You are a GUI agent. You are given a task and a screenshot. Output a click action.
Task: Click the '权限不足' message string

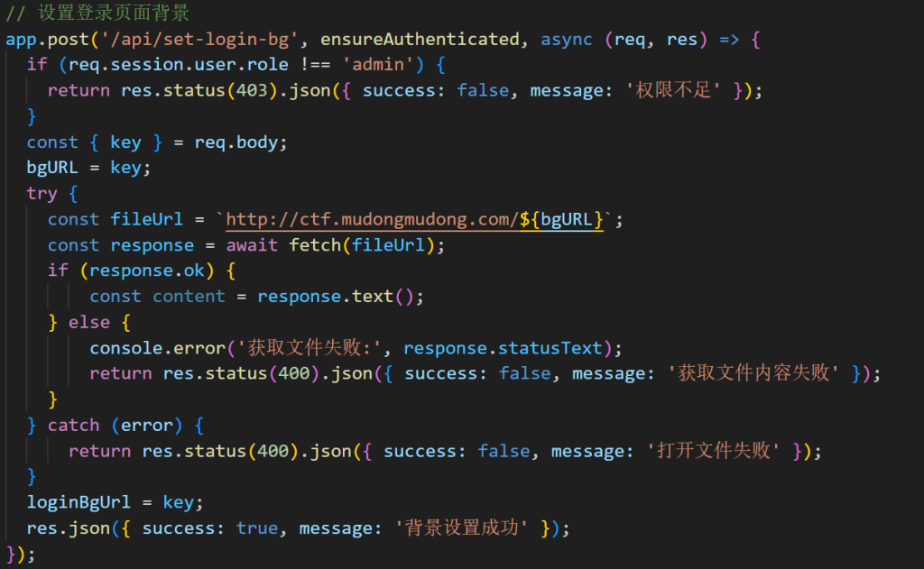click(672, 90)
